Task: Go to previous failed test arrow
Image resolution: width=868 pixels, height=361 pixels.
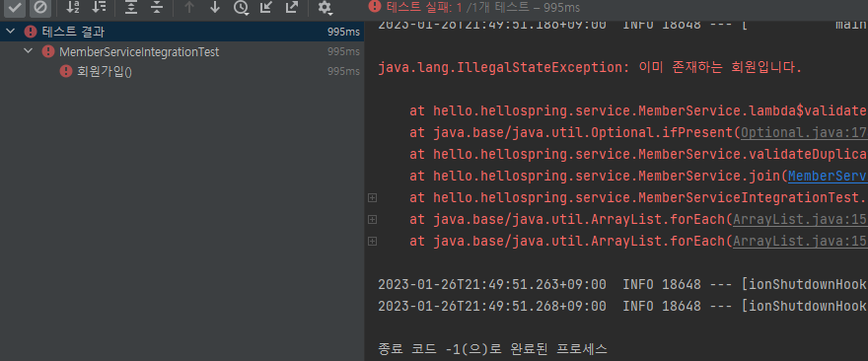Action: pos(189,7)
